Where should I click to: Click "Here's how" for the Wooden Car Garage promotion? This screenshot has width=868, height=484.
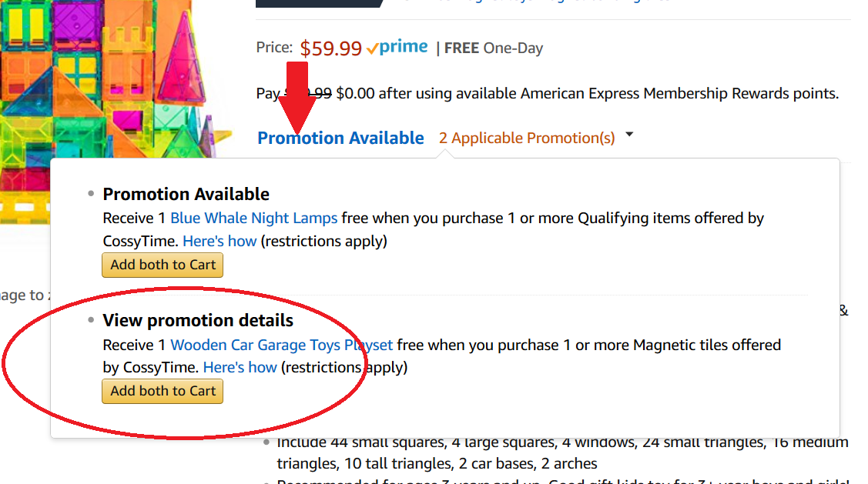(x=240, y=368)
